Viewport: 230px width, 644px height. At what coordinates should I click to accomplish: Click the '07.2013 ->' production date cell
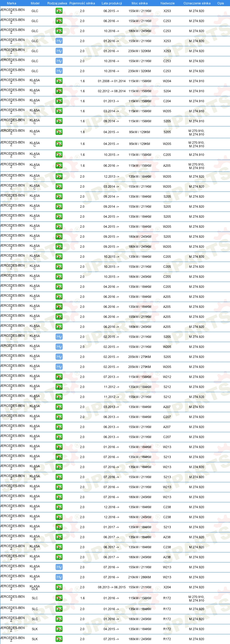pyautogui.click(x=111, y=377)
